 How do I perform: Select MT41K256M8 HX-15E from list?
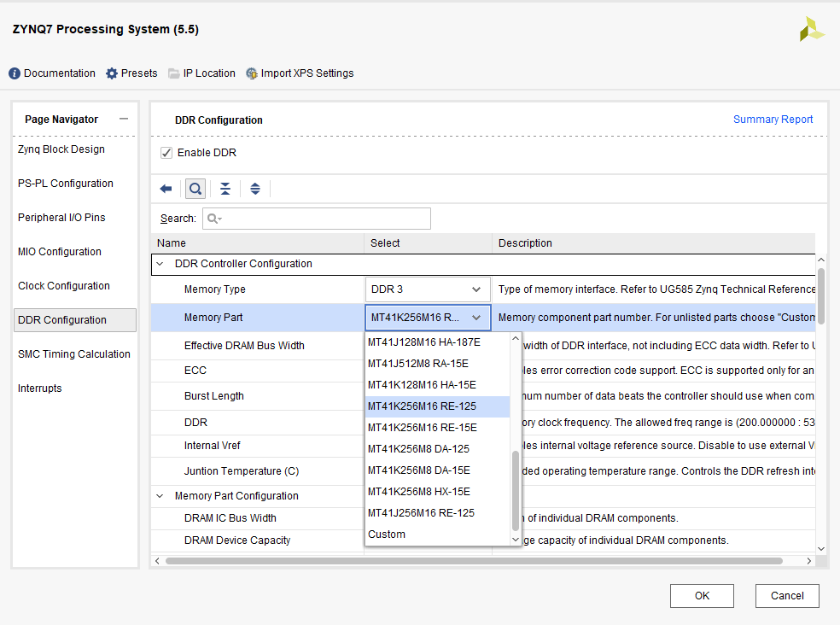pos(438,492)
